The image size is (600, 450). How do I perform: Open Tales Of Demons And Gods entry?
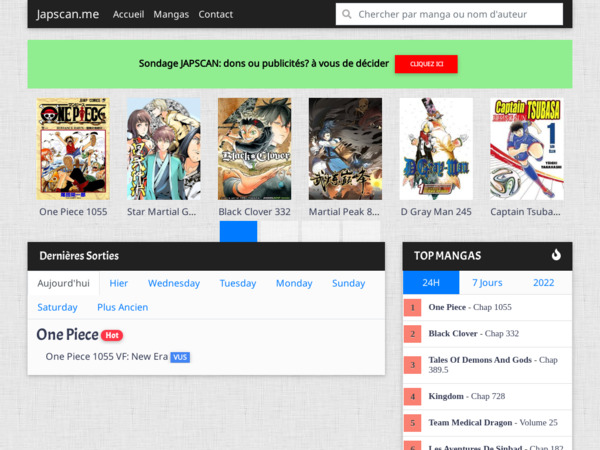[480, 359]
